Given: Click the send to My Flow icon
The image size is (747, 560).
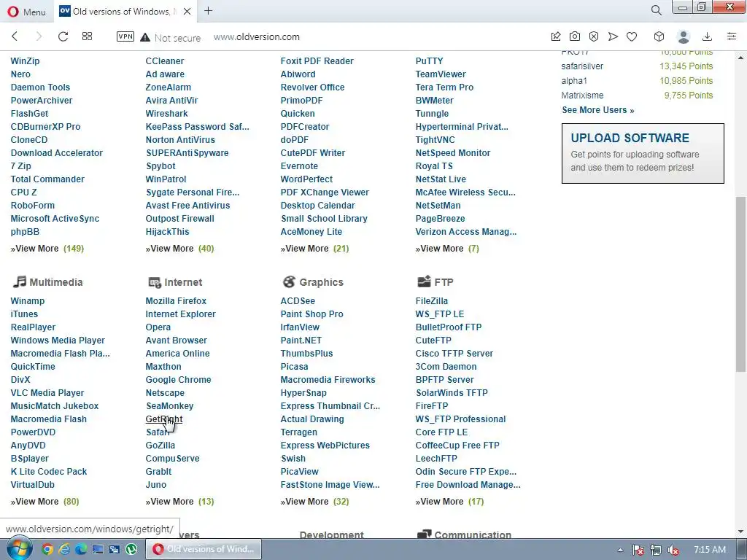Looking at the screenshot, I should coord(613,36).
